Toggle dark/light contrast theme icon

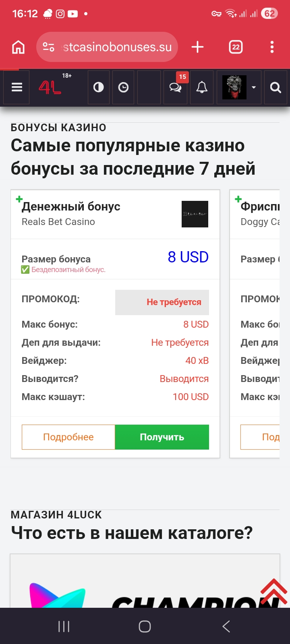98,87
